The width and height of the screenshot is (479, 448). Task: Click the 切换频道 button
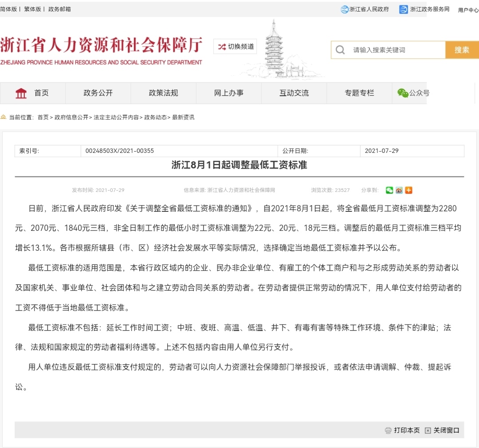(x=235, y=47)
